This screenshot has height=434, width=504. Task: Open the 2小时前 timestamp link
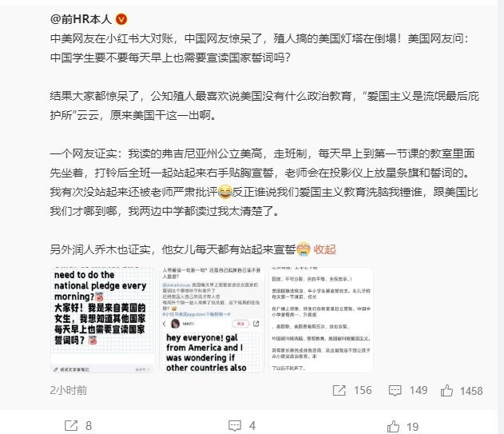pyautogui.click(x=69, y=390)
